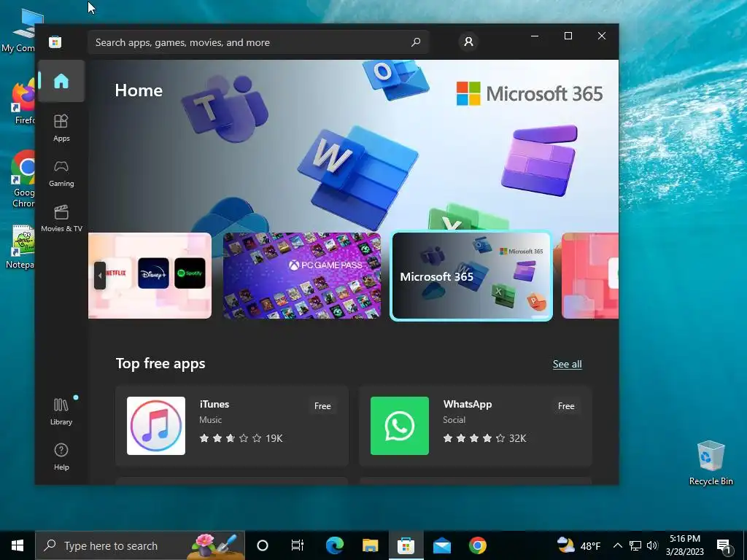The width and height of the screenshot is (747, 560).
Task: Click the network icon in system tray
Action: [x=635, y=545]
